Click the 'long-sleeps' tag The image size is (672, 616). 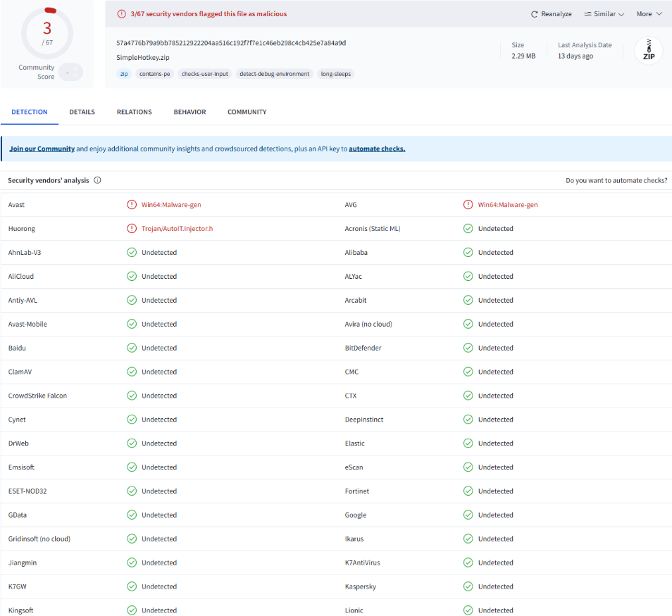[x=336, y=74]
